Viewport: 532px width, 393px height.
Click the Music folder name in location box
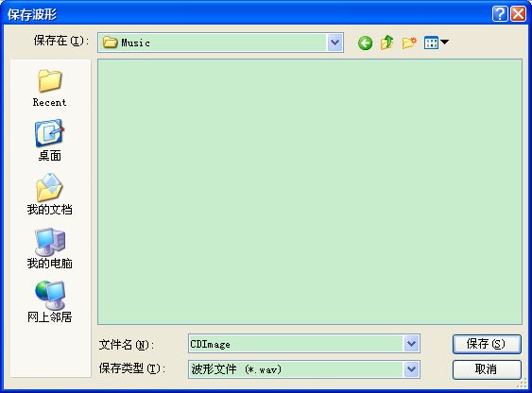click(x=136, y=43)
